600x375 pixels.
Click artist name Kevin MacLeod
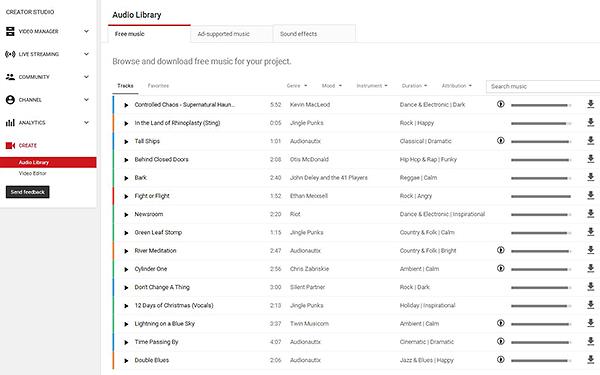pyautogui.click(x=310, y=104)
